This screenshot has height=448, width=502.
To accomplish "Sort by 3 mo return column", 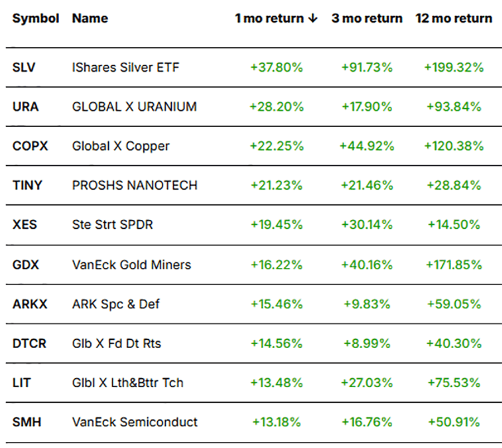I will click(x=366, y=18).
